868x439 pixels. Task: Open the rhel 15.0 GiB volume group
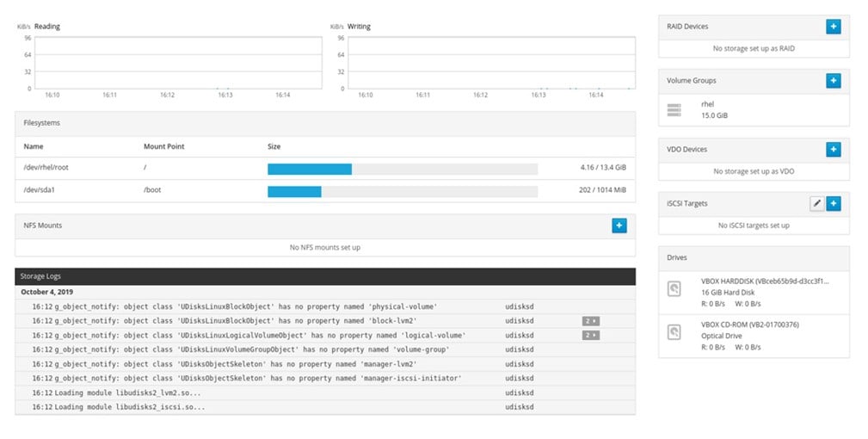[715, 109]
